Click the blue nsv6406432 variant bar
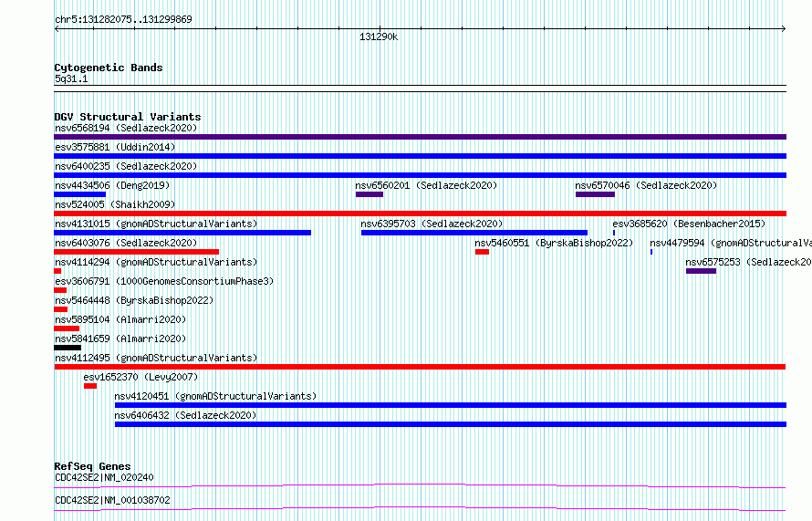The width and height of the screenshot is (812, 521). tap(451, 424)
